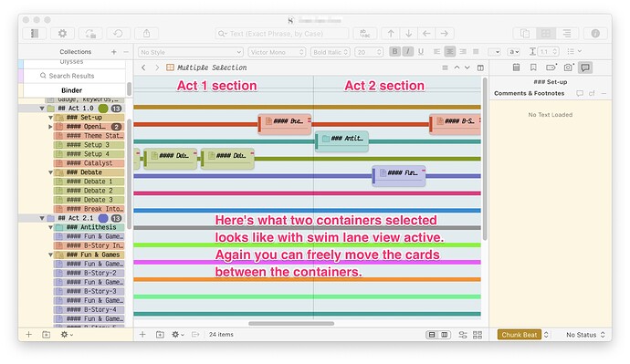Remove collection with minus button
630x364 pixels.
(126, 52)
